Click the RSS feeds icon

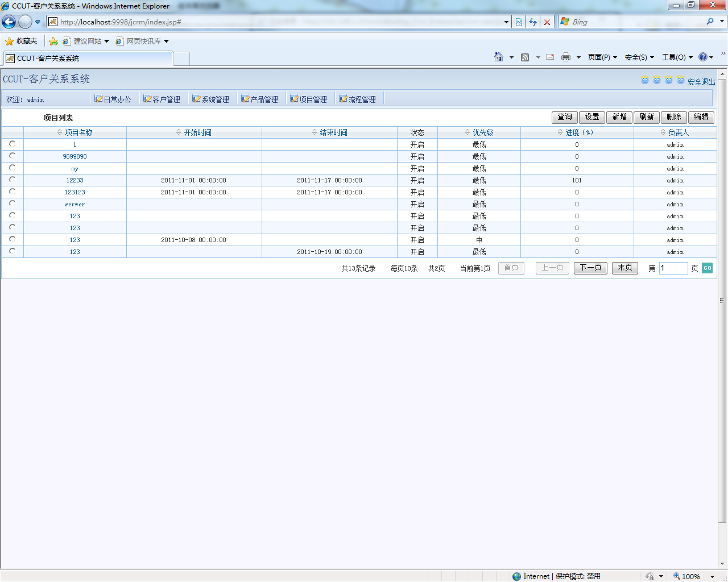[525, 57]
